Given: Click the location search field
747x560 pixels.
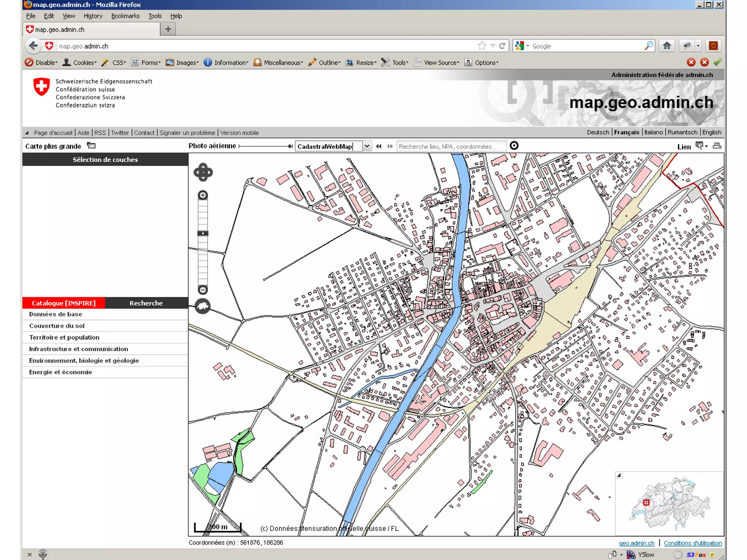Looking at the screenshot, I should click(451, 146).
